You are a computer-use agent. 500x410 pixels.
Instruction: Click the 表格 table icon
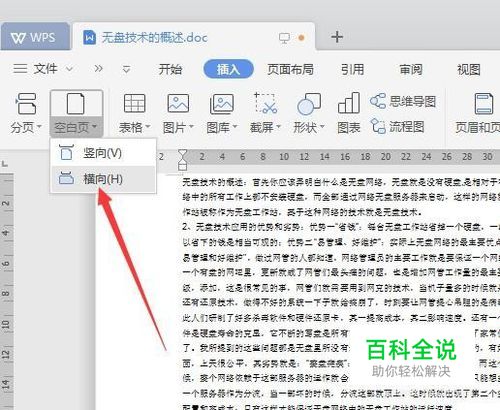pos(135,103)
